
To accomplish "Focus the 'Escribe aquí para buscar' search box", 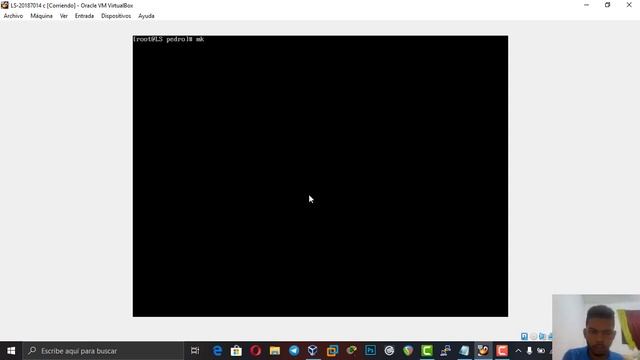I will (x=103, y=351).
